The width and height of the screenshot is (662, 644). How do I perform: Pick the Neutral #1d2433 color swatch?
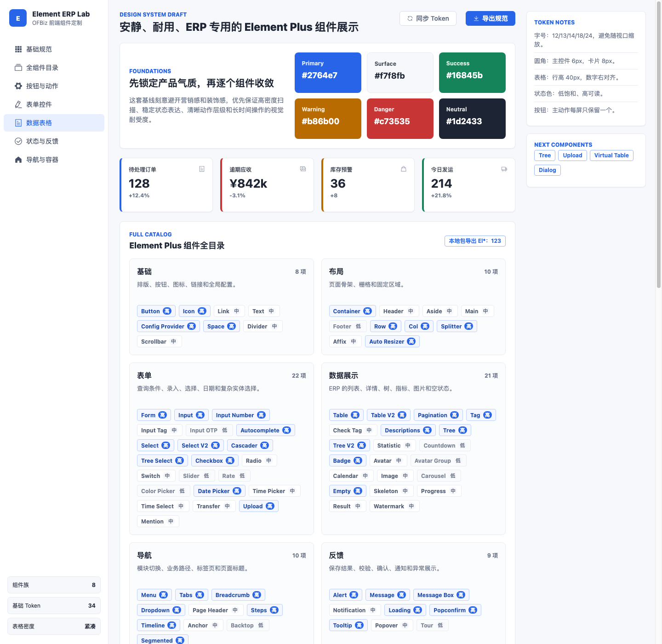pyautogui.click(x=472, y=119)
